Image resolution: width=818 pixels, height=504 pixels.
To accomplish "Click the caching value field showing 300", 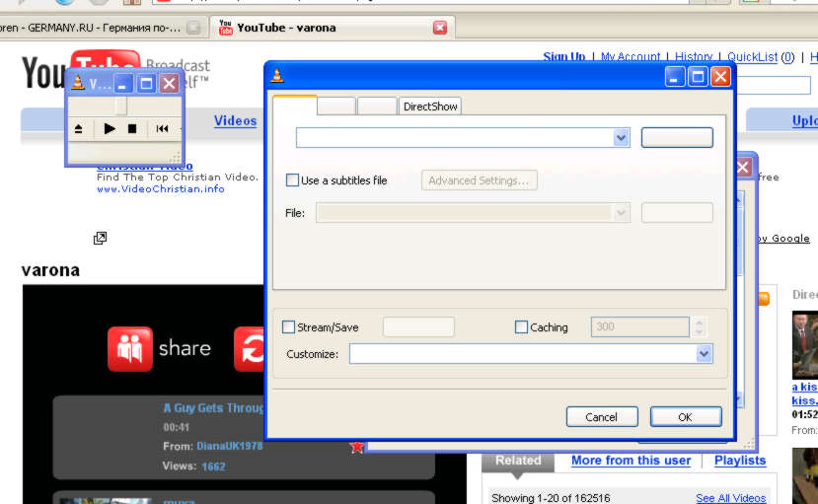I will [640, 327].
